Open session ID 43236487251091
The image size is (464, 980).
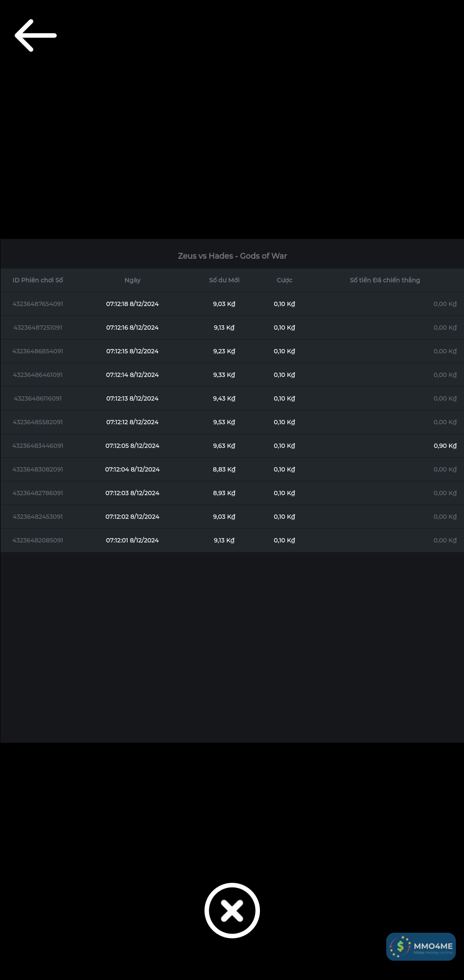(x=38, y=328)
